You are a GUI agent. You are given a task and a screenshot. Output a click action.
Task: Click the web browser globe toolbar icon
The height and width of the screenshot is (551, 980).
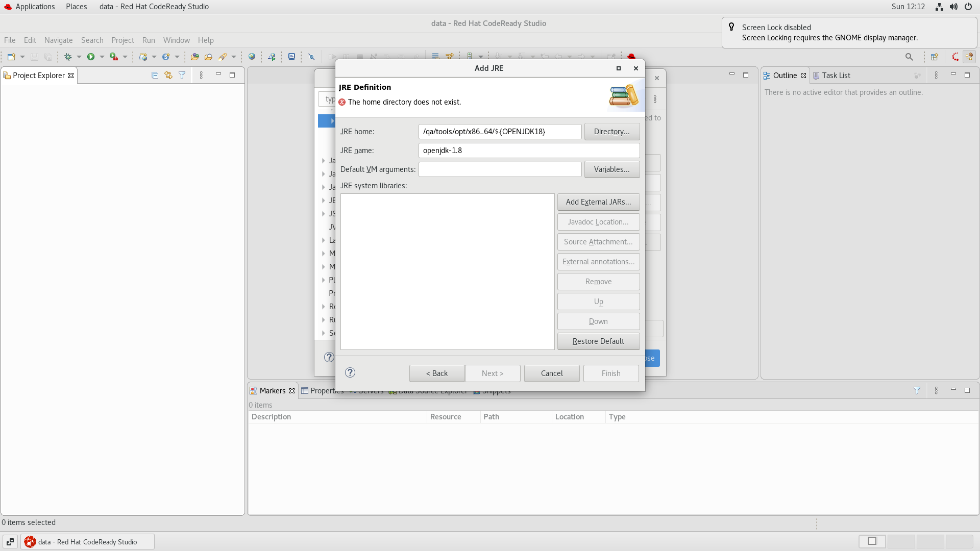click(252, 57)
